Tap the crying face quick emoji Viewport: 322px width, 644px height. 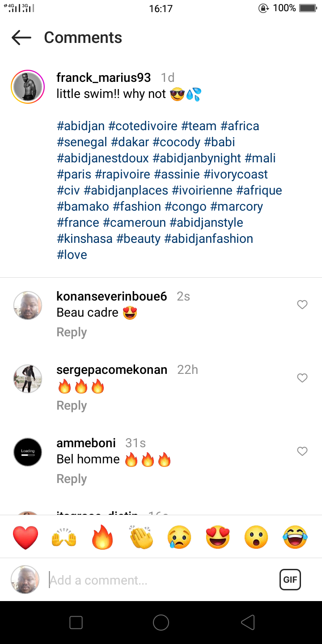179,537
